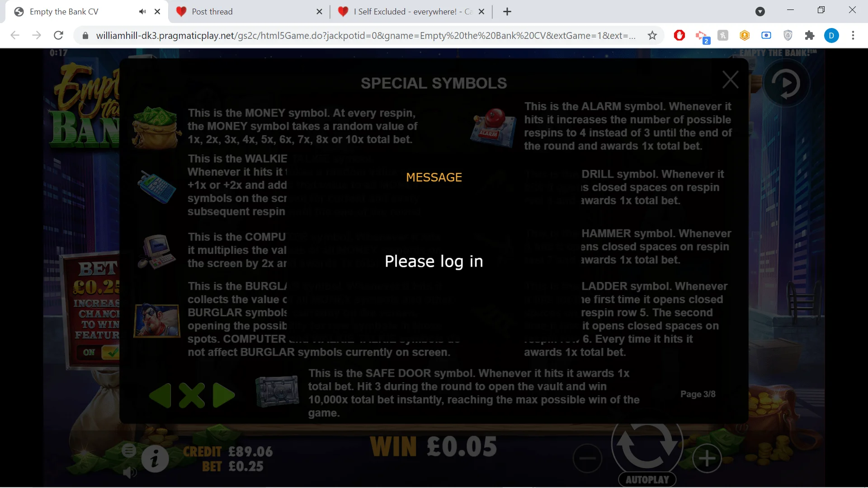Click the BET £0.25 amount below credit
The width and height of the screenshot is (868, 488).
coord(233,466)
